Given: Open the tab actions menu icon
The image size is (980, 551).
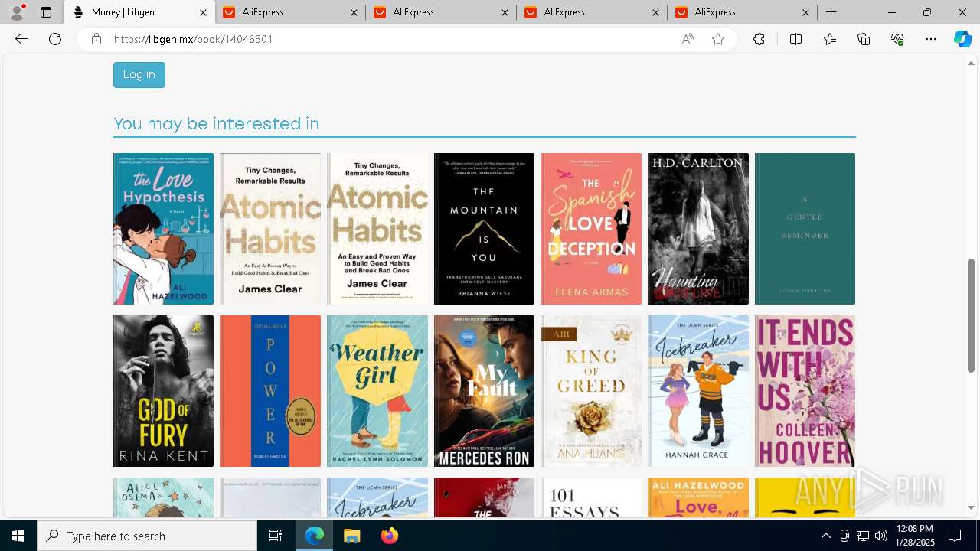Looking at the screenshot, I should coord(46,12).
